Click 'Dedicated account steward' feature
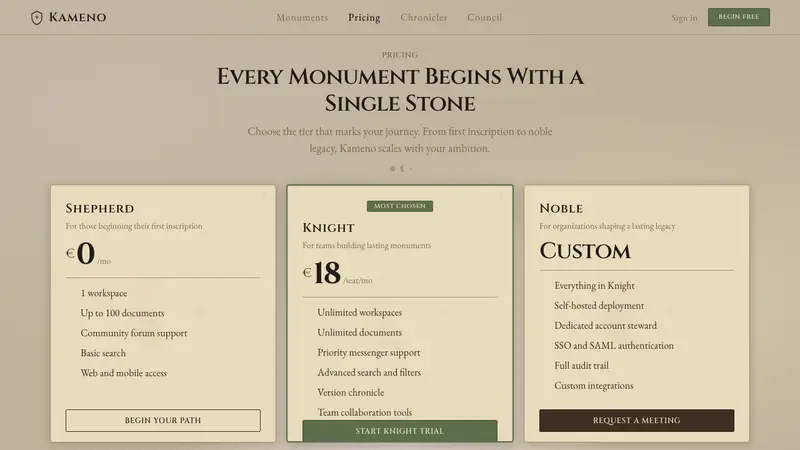This screenshot has width=800, height=450. 606,326
